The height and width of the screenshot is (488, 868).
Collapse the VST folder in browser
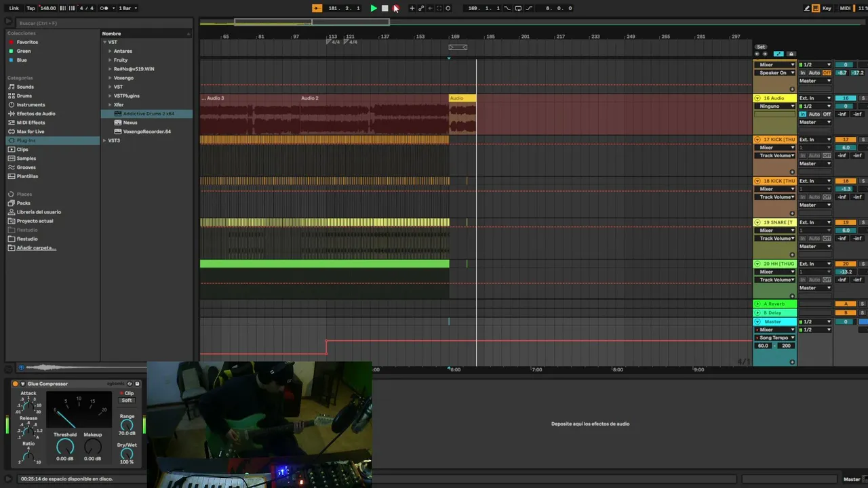(x=105, y=42)
